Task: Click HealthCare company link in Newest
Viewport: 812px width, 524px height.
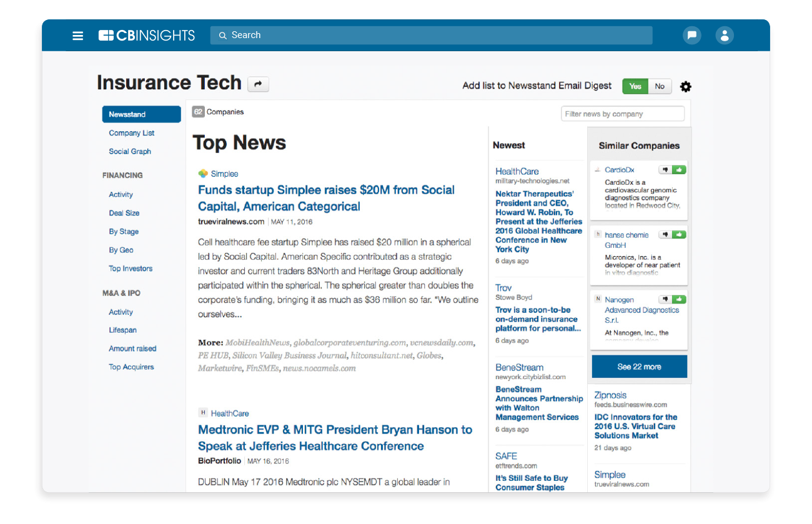Action: (517, 171)
